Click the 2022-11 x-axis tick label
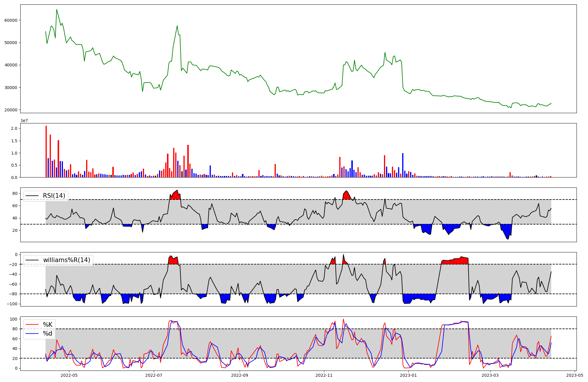The image size is (588, 382). point(324,375)
